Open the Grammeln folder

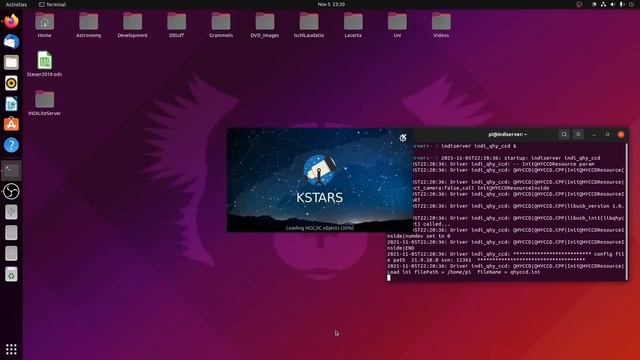[x=221, y=24]
